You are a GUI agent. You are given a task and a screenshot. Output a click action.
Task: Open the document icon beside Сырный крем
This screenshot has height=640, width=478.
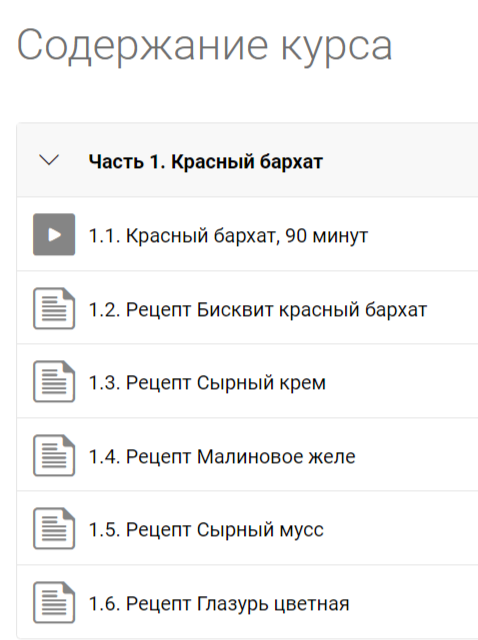point(54,382)
